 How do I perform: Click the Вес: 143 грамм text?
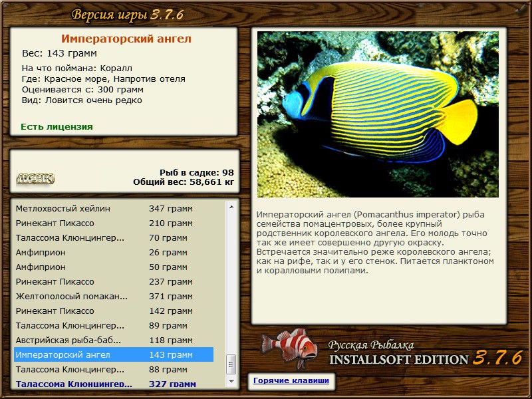59,53
